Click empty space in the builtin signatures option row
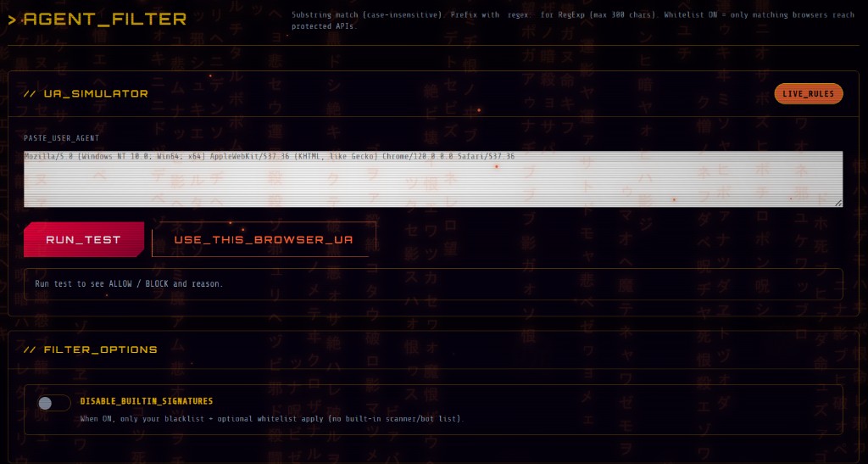Screen dimensions: 868x464 661,409
